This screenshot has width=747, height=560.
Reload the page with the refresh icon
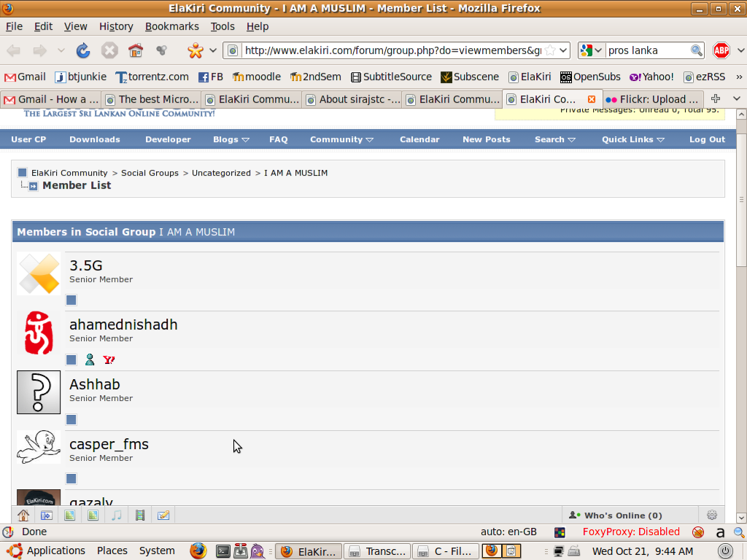pyautogui.click(x=83, y=50)
